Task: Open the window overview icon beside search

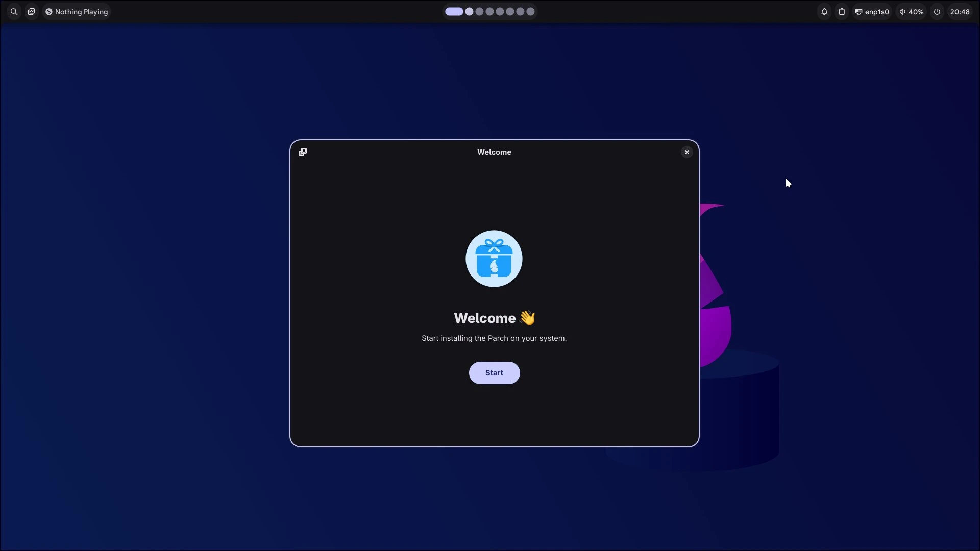Action: coord(32,12)
